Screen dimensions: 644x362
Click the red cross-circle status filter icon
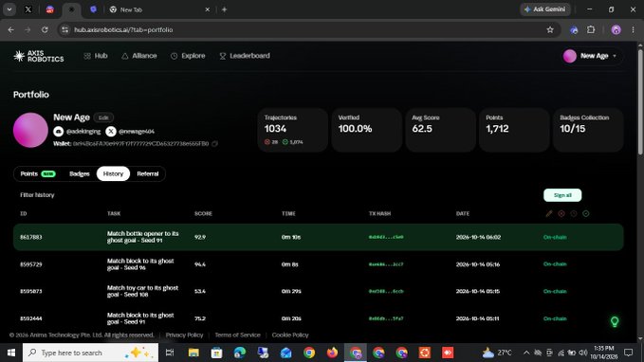pos(561,213)
